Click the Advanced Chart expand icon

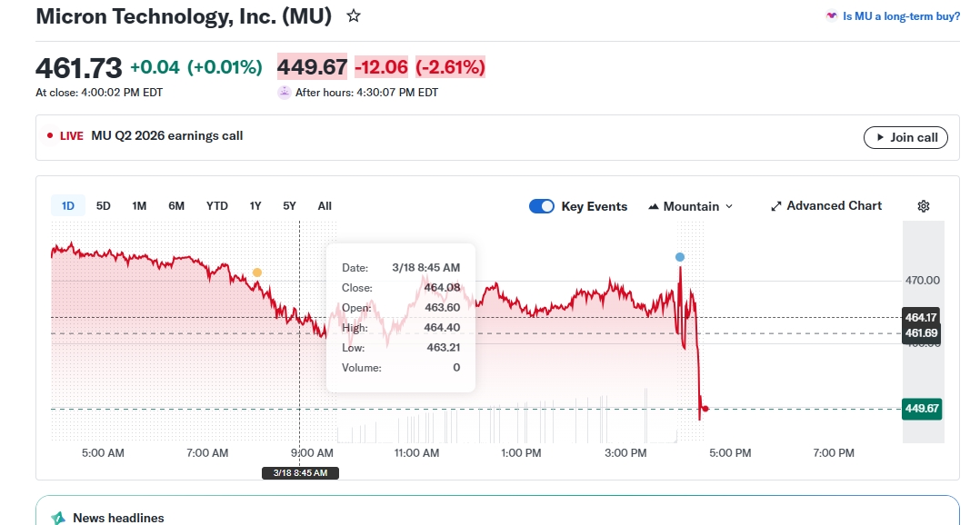click(776, 206)
